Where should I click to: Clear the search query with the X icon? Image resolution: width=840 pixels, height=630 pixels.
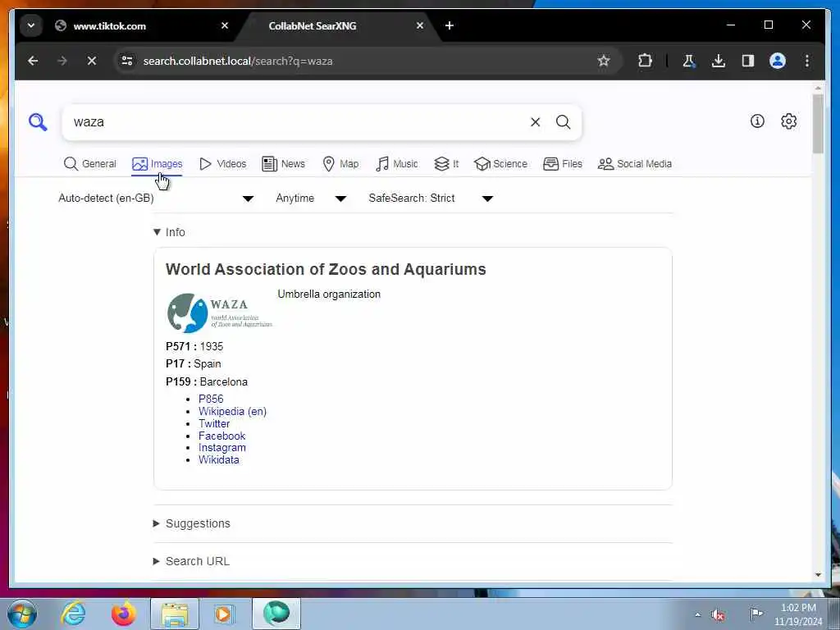point(535,122)
